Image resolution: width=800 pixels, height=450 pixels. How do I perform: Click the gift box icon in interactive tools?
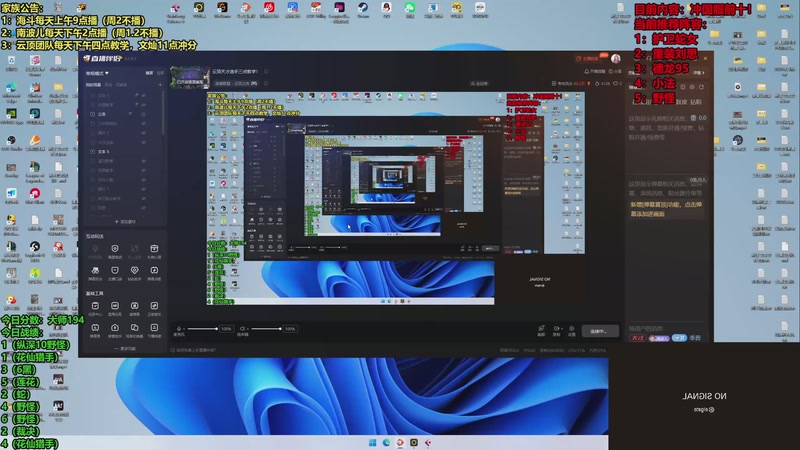[x=154, y=248]
